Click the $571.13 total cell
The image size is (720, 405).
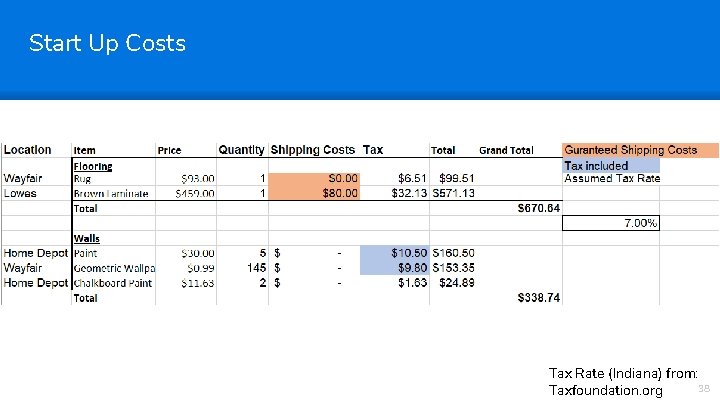pos(454,193)
